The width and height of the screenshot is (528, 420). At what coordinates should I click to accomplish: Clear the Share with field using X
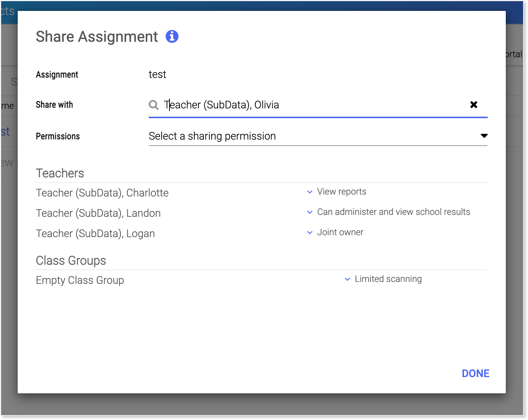click(x=474, y=105)
